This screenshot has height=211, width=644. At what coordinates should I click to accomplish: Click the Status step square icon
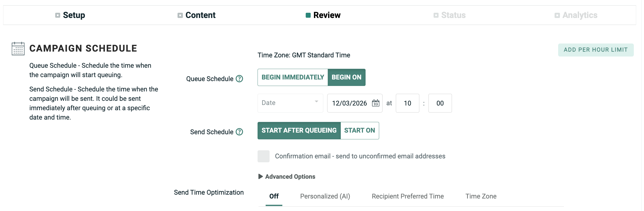click(436, 15)
